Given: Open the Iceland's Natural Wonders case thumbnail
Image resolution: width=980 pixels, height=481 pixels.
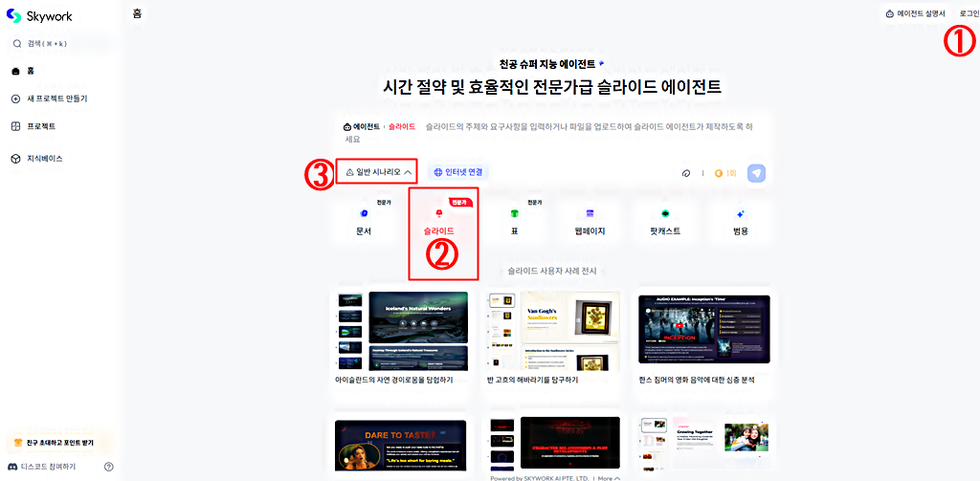Looking at the screenshot, I should point(403,331).
